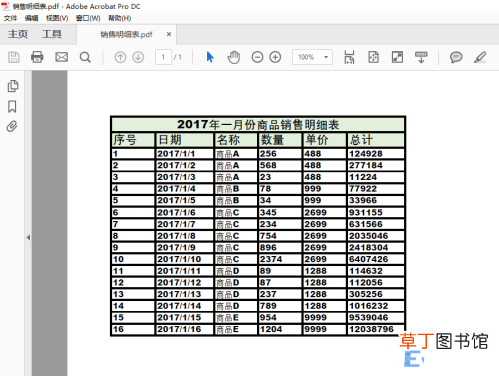Add a comment with sticky note icon

456,57
